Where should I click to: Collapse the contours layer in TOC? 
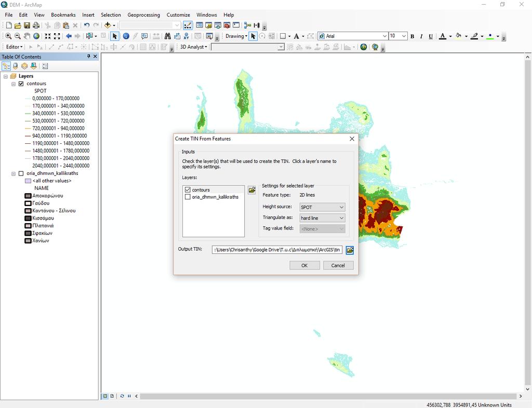(x=14, y=84)
